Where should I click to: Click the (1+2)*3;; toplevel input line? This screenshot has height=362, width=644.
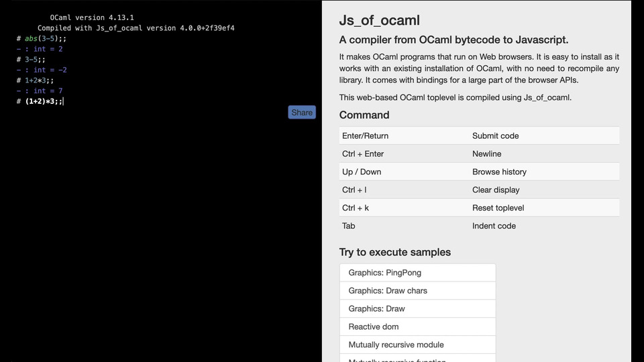[44, 101]
